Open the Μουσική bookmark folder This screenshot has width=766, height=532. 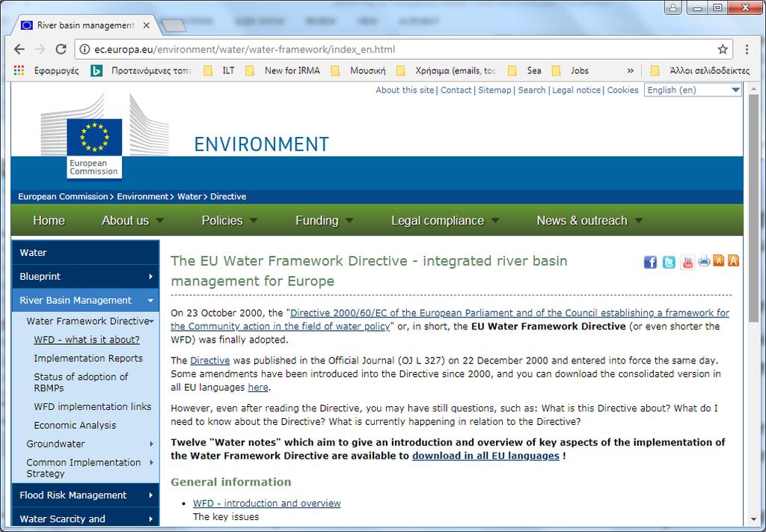point(358,70)
